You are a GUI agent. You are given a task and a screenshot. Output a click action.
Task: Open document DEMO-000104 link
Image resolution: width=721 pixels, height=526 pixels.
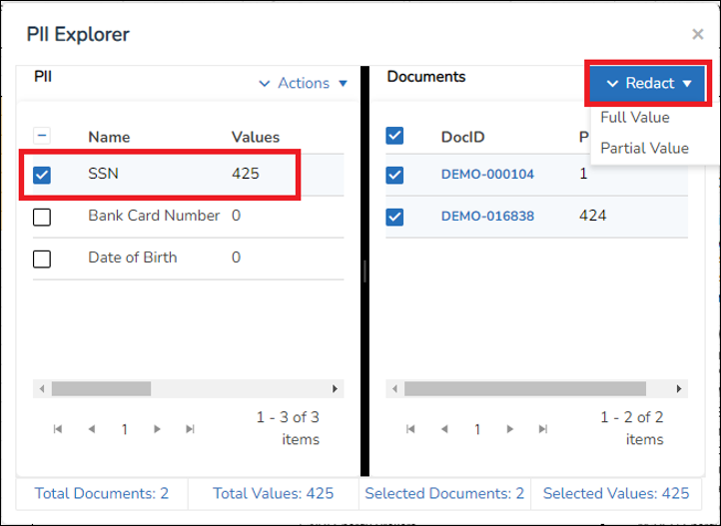point(487,174)
